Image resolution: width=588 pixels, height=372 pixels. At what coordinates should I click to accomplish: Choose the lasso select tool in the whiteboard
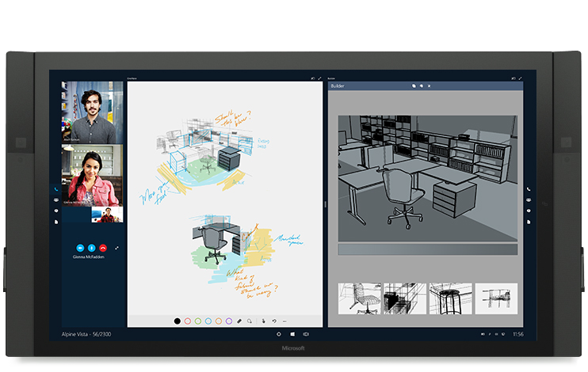click(250, 321)
